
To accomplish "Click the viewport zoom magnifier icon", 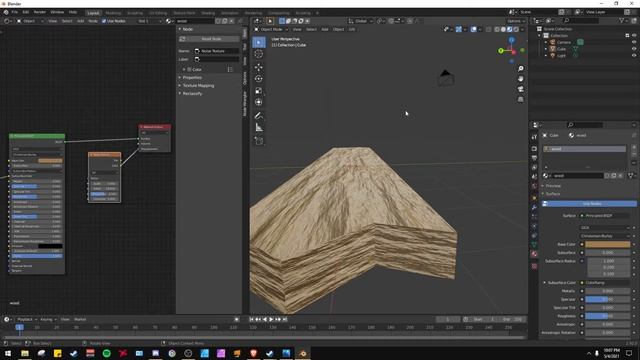I will (x=520, y=69).
